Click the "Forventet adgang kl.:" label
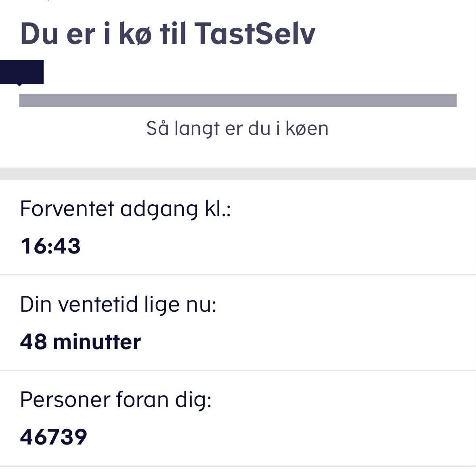The image size is (476, 476). (x=125, y=209)
